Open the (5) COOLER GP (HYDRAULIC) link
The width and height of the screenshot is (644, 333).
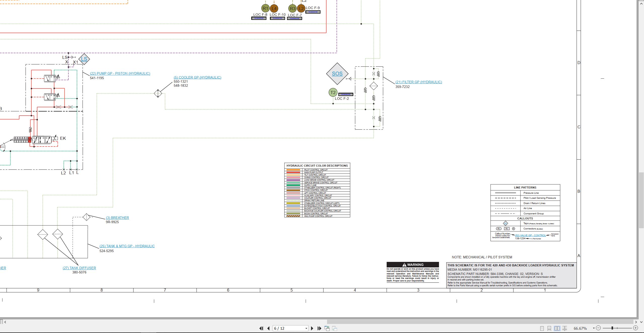click(x=197, y=77)
